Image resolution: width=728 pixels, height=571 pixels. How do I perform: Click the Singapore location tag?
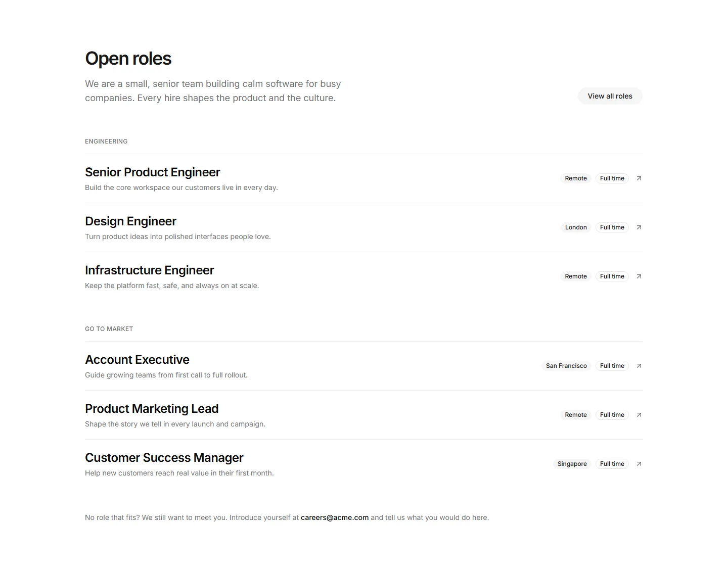click(572, 464)
